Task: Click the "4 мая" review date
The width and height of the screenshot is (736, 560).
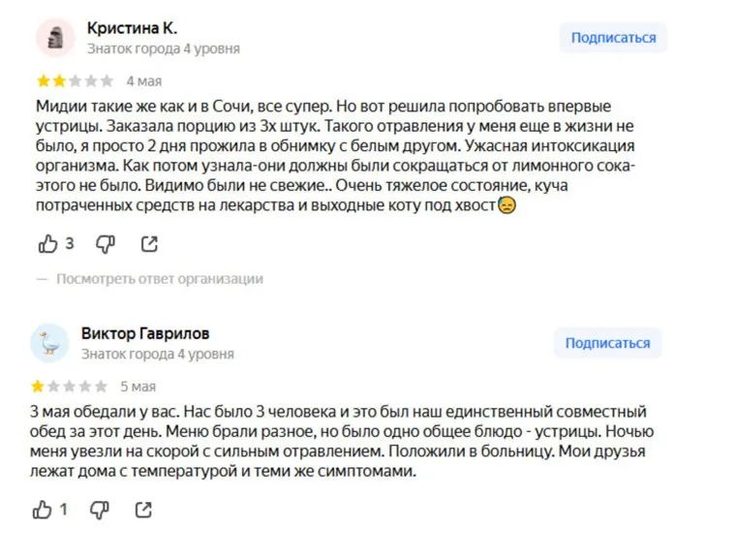Action: tap(143, 80)
